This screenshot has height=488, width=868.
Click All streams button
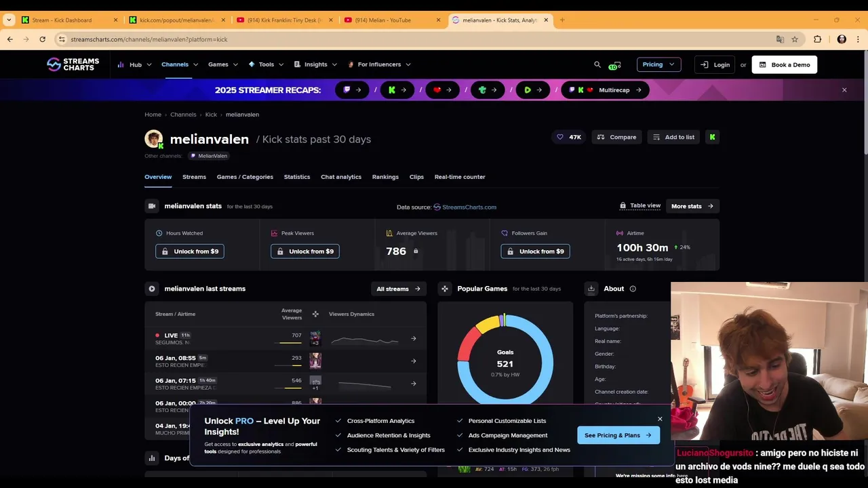coord(399,289)
